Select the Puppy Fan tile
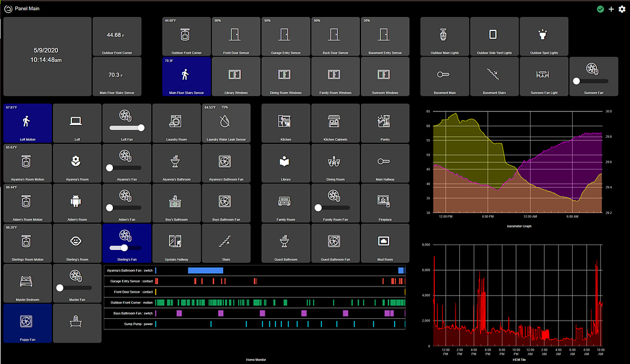The height and width of the screenshot is (364, 630). coord(27,323)
